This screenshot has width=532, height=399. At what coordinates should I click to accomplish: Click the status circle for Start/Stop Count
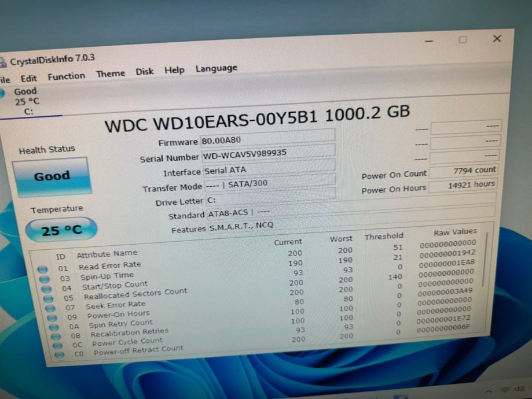click(x=46, y=289)
